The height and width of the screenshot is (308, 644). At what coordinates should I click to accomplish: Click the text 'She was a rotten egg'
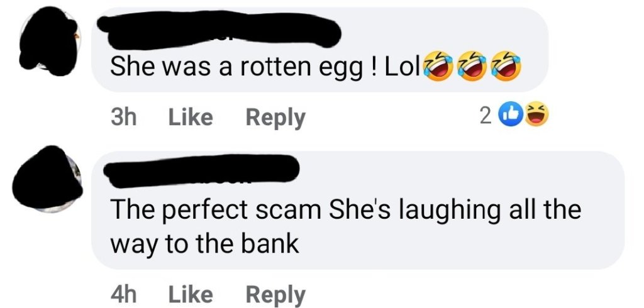(236, 68)
